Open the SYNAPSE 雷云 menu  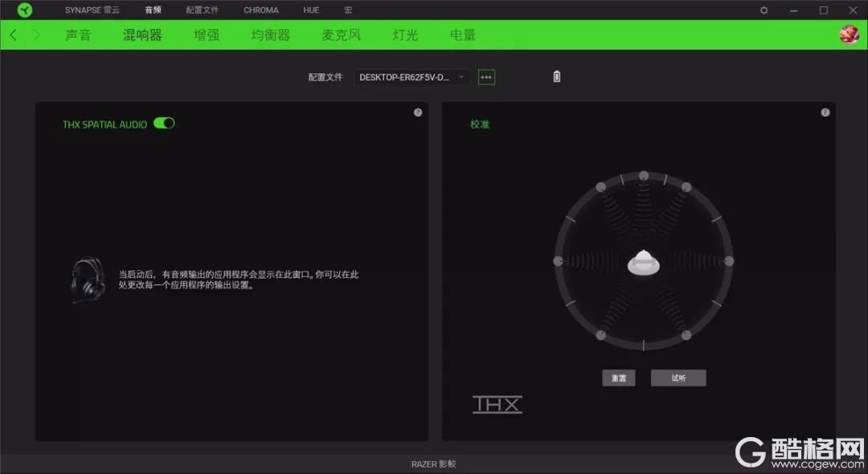pos(92,10)
